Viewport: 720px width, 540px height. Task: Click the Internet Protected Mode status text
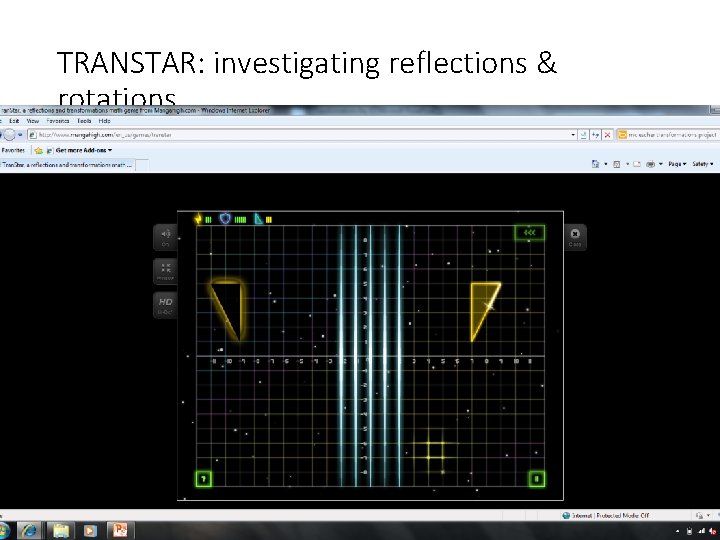[x=610, y=515]
